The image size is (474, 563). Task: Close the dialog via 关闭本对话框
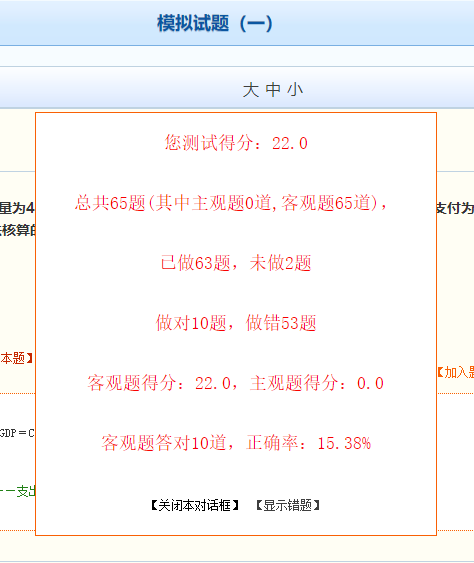(195, 505)
